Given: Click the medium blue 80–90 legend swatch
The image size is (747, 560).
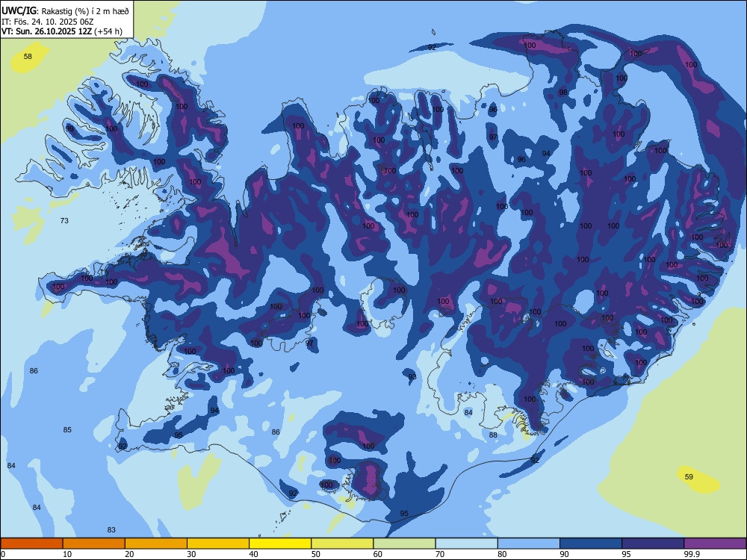Looking at the screenshot, I should (x=529, y=544).
